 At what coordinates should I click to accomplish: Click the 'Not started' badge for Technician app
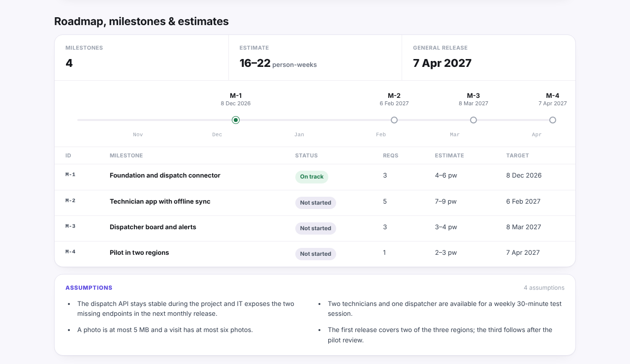tap(315, 203)
